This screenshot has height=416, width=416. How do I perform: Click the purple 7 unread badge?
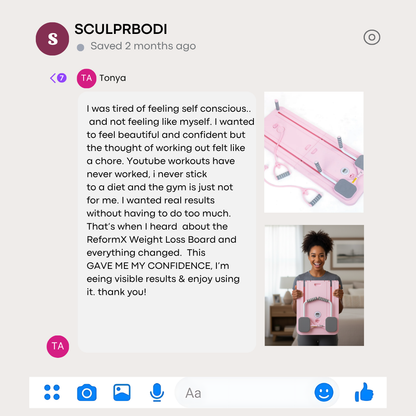(62, 78)
